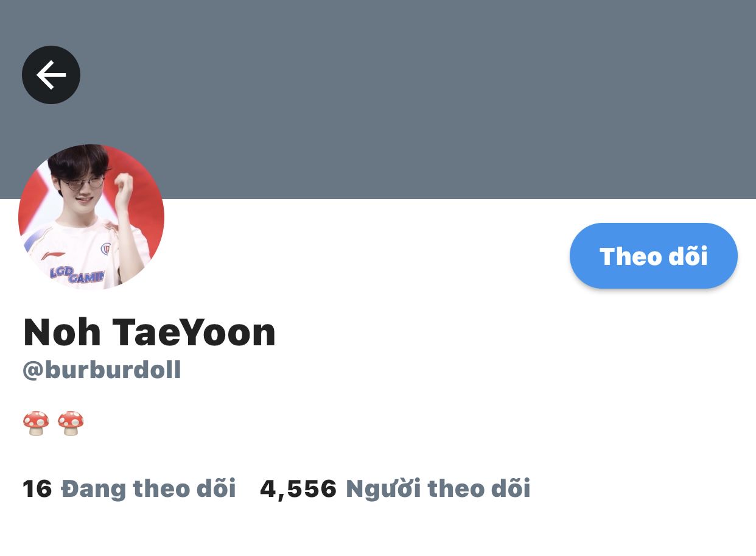Follow the account with Theo dõi button
Viewport: 756px width, 556px height.
[x=653, y=256]
